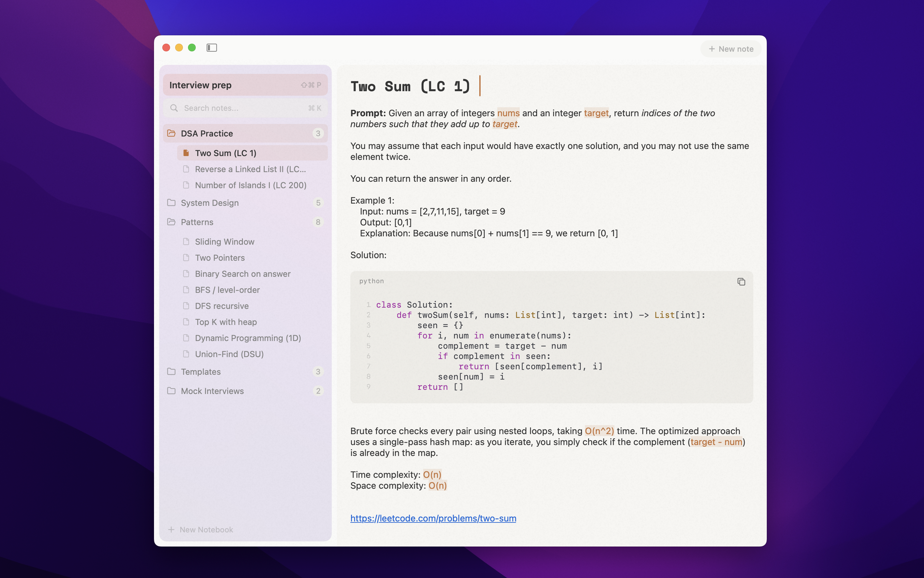The height and width of the screenshot is (578, 924).
Task: Click the Two Sum note file icon
Action: pyautogui.click(x=186, y=153)
